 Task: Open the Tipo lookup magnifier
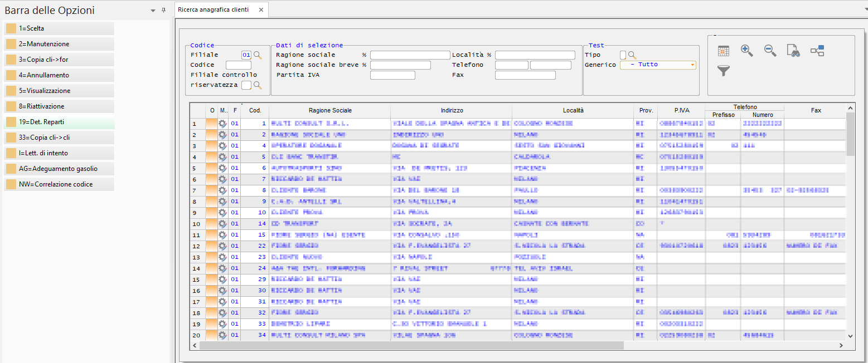(632, 55)
